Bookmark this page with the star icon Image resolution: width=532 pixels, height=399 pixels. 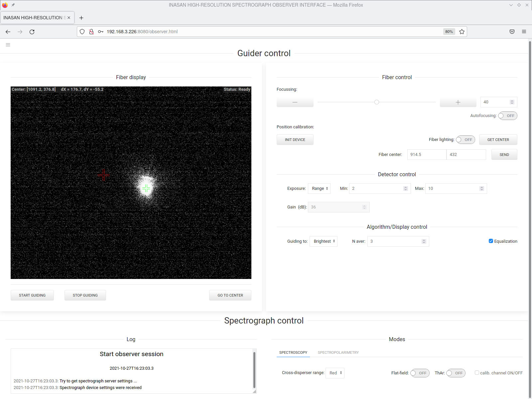tap(462, 32)
